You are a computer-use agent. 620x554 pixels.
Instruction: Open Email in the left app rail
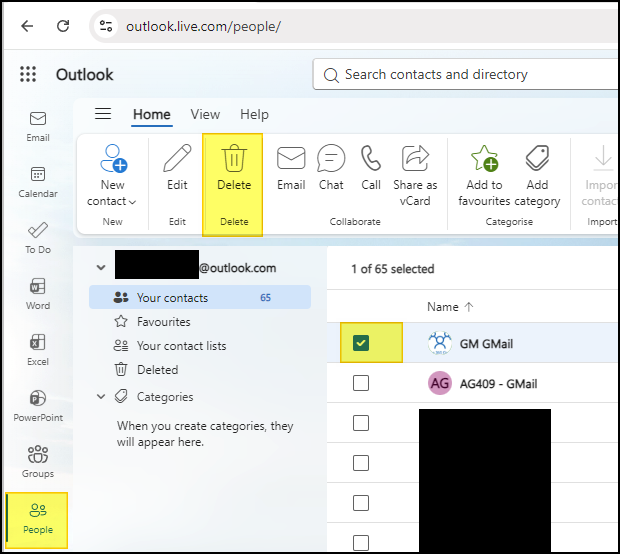[38, 127]
